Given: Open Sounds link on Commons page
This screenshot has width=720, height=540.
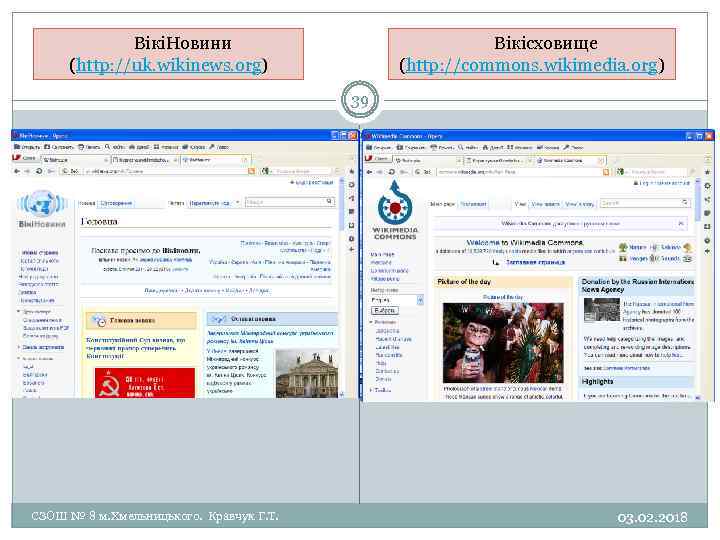Looking at the screenshot, I should pyautogui.click(x=670, y=259).
